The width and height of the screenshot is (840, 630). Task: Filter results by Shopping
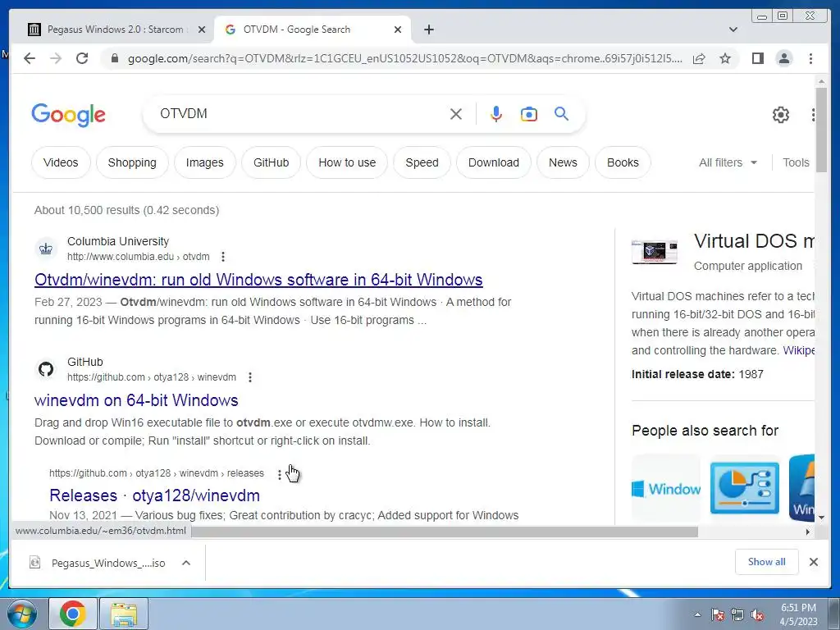(132, 162)
